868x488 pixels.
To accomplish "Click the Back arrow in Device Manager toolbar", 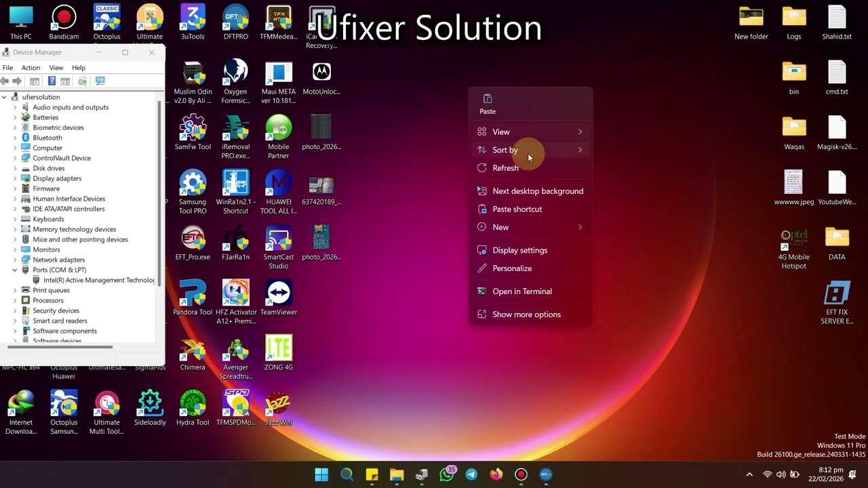I will click(x=5, y=81).
